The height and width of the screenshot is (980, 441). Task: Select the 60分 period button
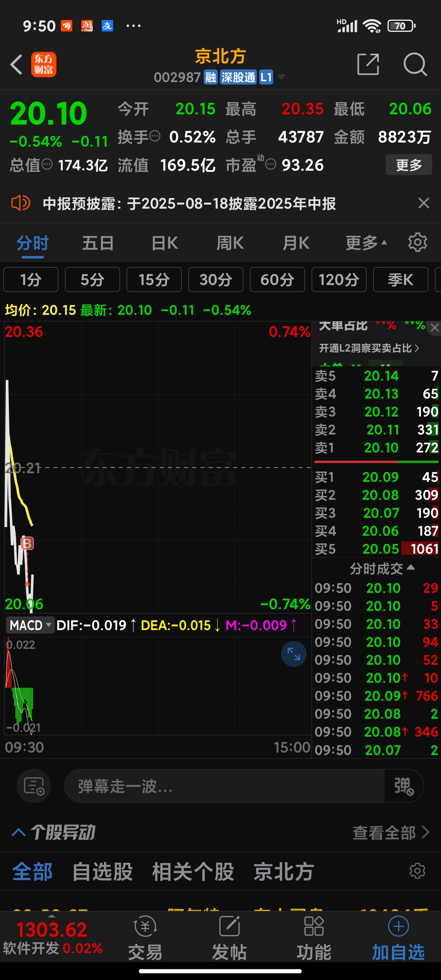coord(277,280)
